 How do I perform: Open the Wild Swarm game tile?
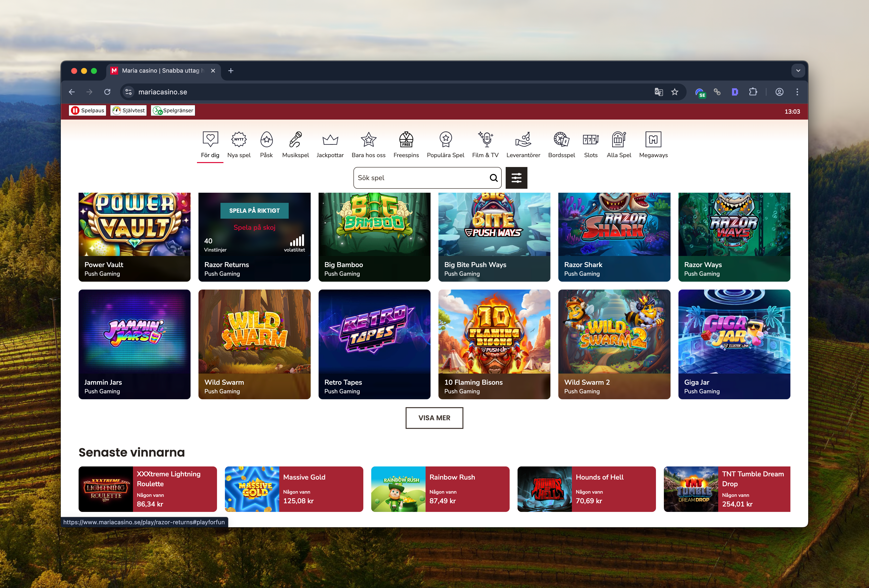point(254,344)
